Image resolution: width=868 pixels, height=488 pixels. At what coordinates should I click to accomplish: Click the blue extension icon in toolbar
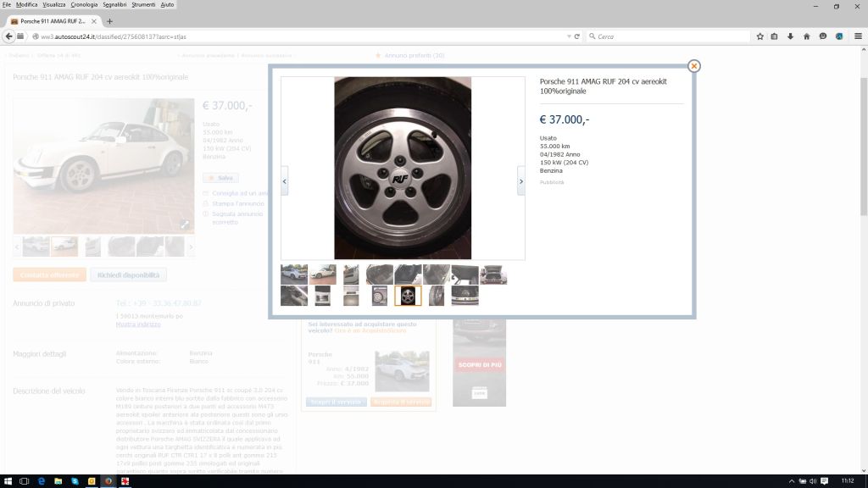[x=839, y=36]
